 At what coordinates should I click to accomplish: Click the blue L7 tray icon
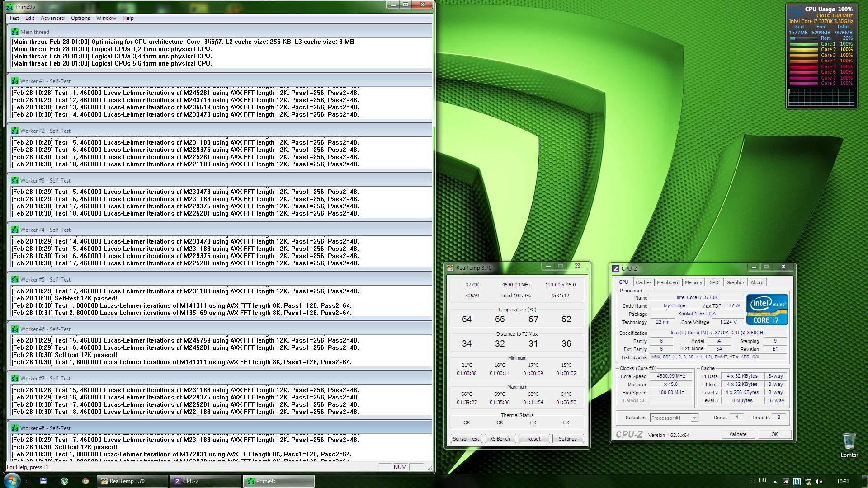coord(797,481)
